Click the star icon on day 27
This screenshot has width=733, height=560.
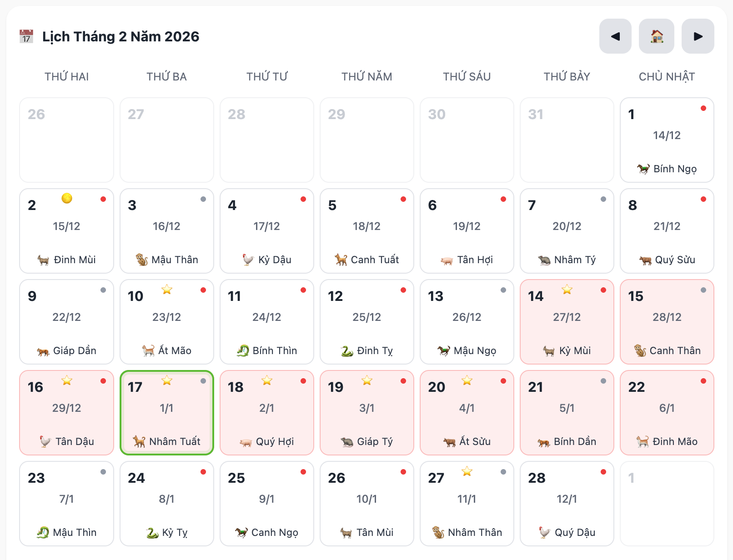467,471
